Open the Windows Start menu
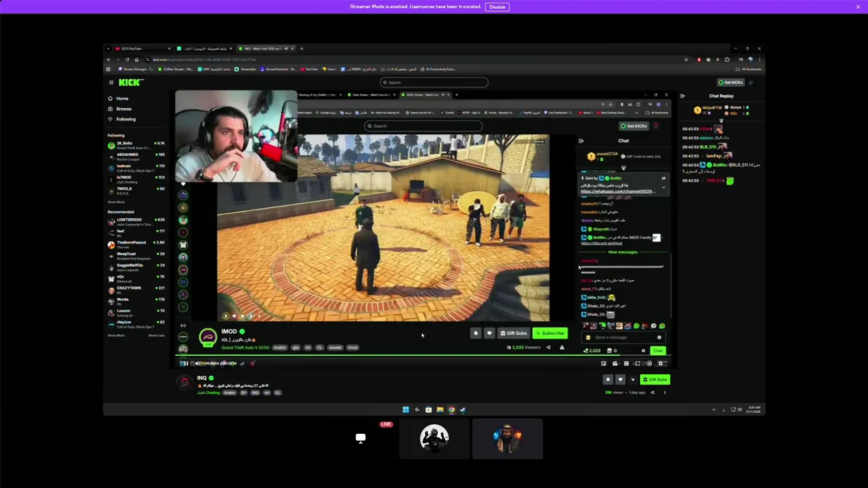The image size is (868, 488). (406, 409)
